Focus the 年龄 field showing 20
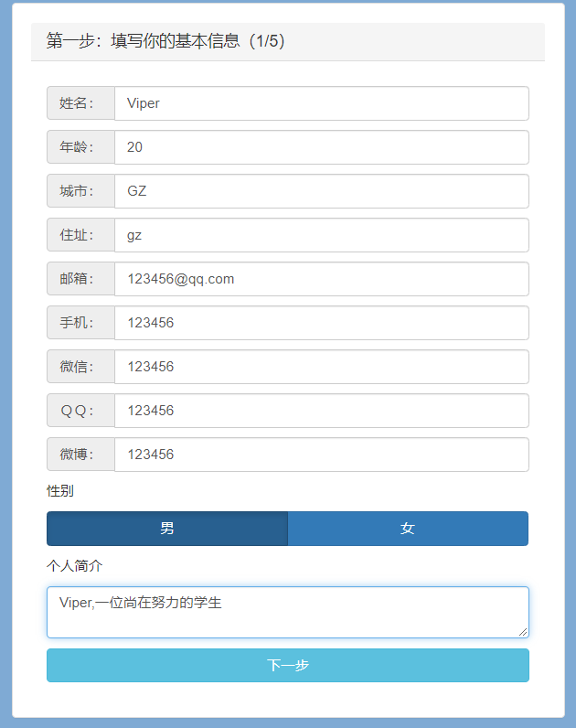Screen dimensions: 576x728 pos(321,147)
